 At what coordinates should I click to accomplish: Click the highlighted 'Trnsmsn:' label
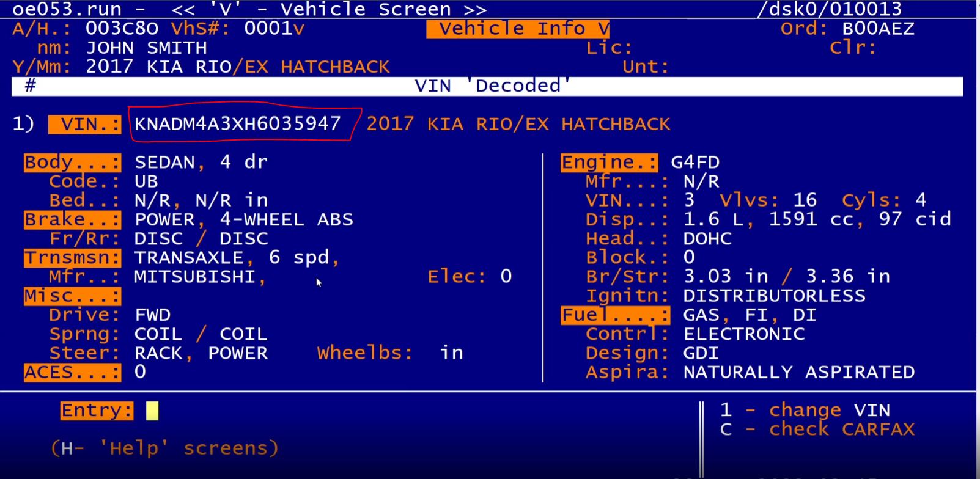73,258
